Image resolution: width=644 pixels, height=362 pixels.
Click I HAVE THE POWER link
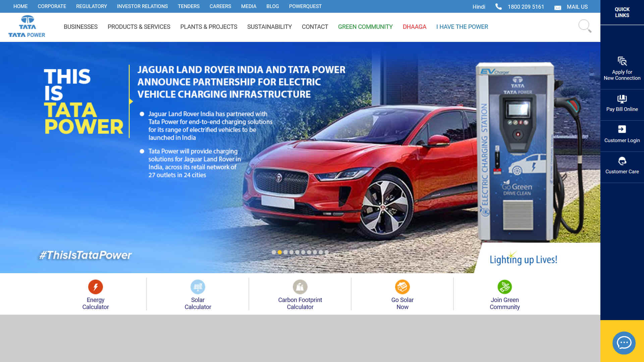(462, 27)
